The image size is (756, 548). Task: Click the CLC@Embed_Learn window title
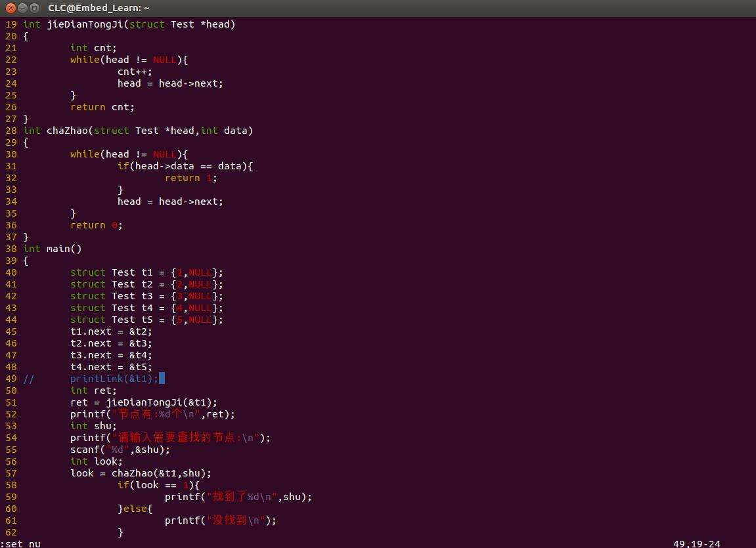99,8
